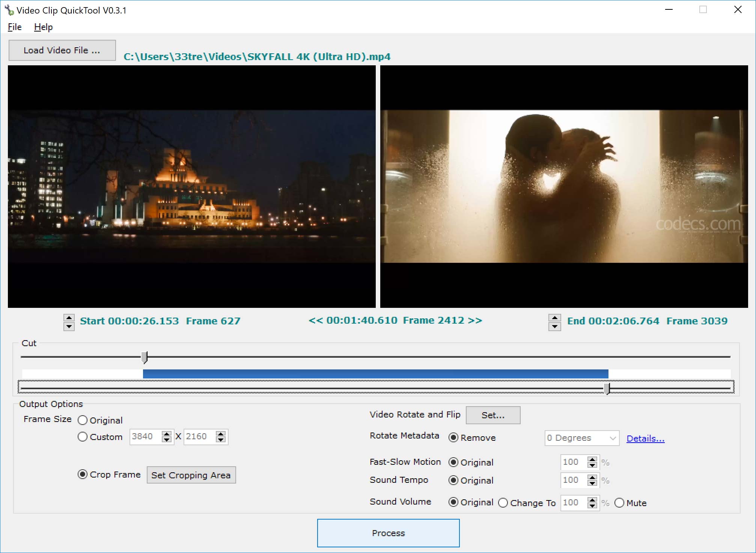Minimize the window

click(669, 10)
